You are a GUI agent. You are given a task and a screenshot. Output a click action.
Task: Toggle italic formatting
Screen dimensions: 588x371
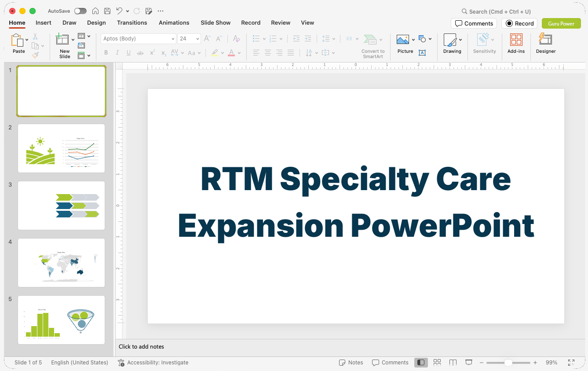pos(117,53)
